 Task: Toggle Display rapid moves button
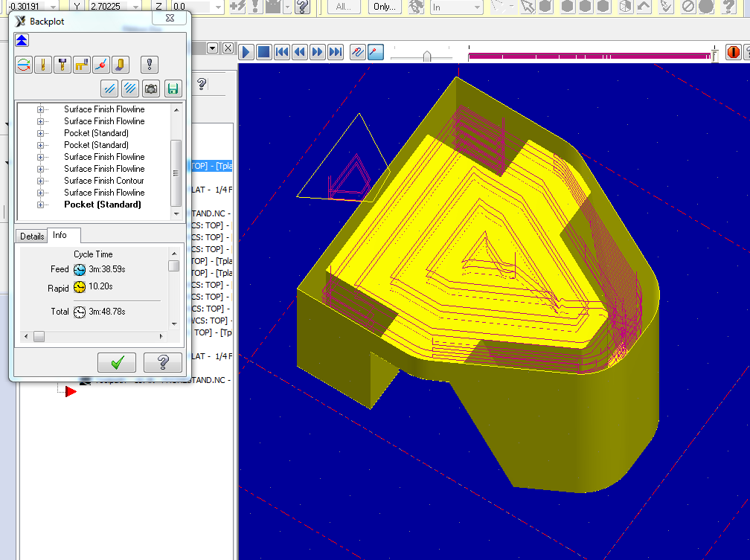coord(82,65)
